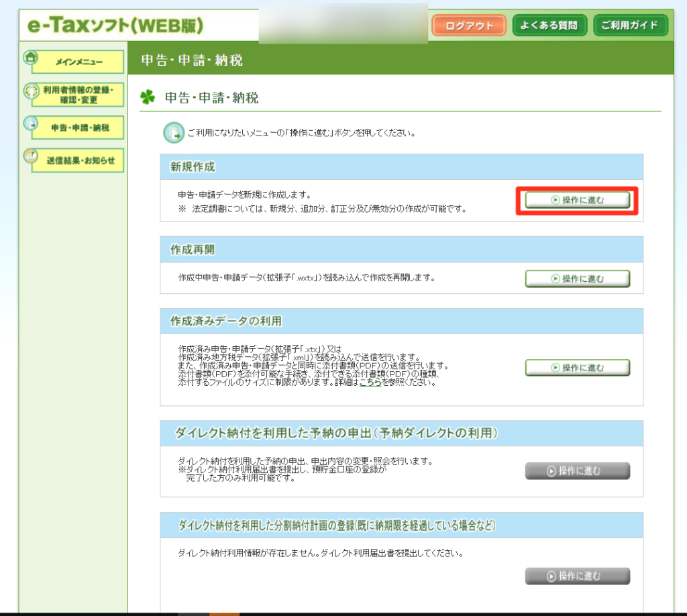Open the よくある質問 page
Viewport: 687px width, 616px height.
click(x=549, y=25)
